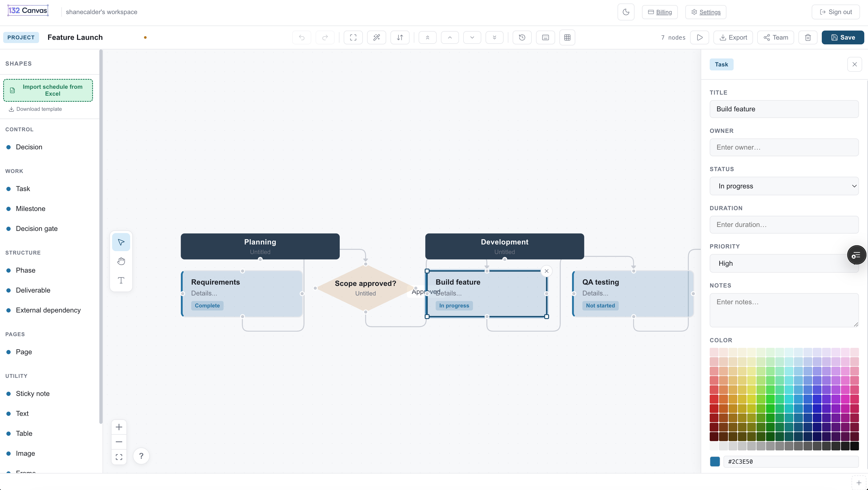
Task: Click the Sign out button
Action: click(x=836, y=12)
